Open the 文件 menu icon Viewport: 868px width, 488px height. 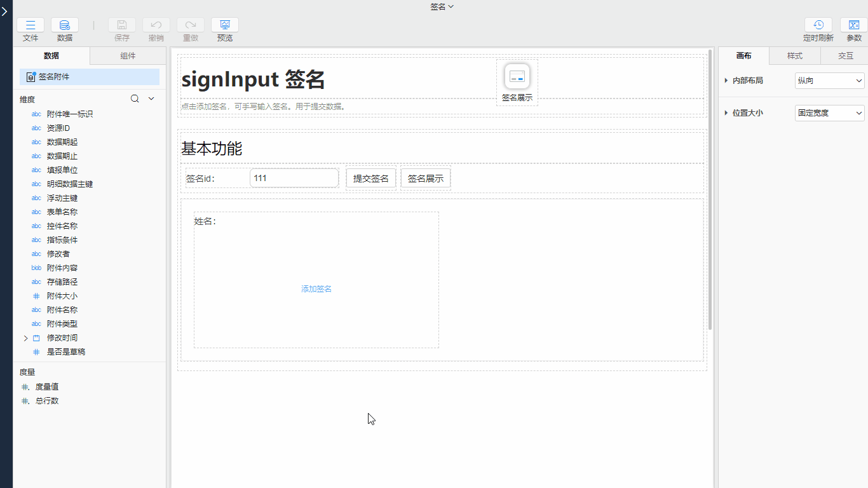pos(31,25)
